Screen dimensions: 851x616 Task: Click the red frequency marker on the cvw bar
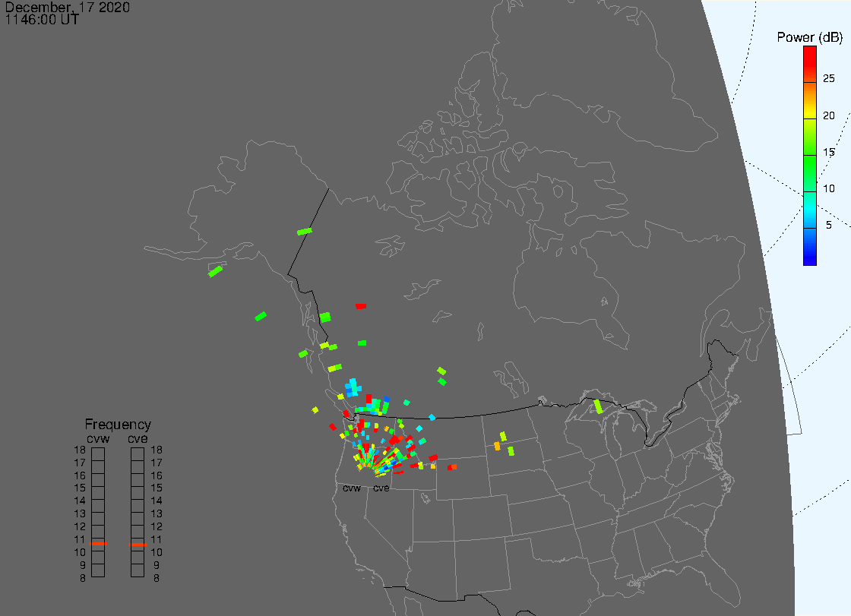coord(98,544)
